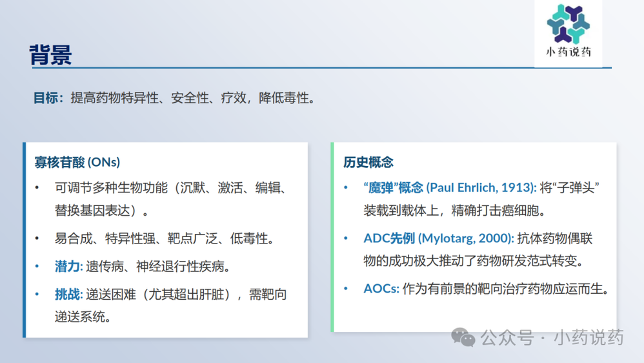Click the 小药说药 logo image
644x363 pixels.
click(x=568, y=32)
